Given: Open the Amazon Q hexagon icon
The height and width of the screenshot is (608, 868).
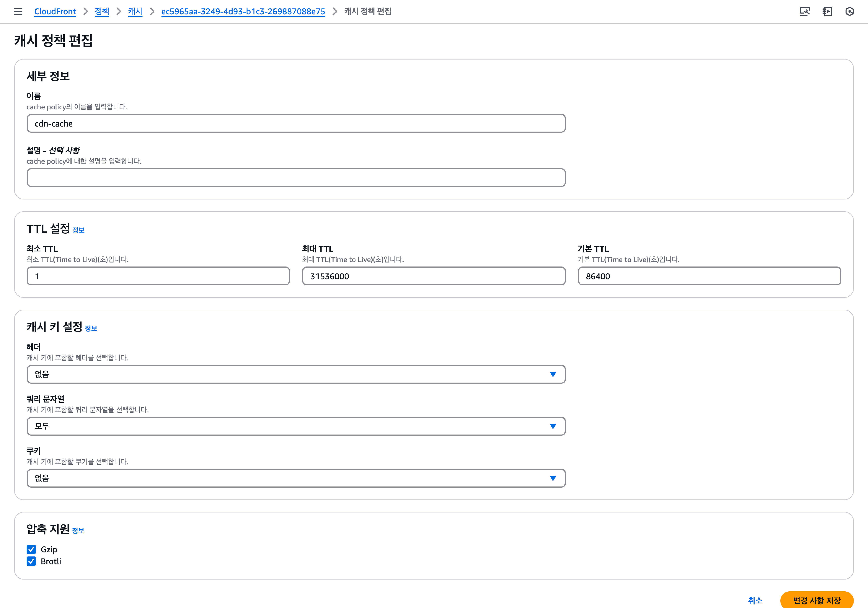Looking at the screenshot, I should (850, 11).
